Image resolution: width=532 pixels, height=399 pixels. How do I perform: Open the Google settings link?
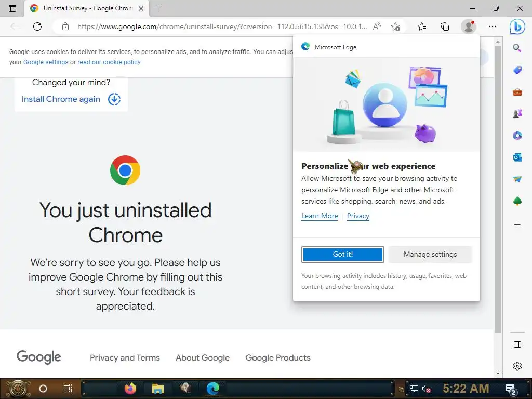pos(46,62)
